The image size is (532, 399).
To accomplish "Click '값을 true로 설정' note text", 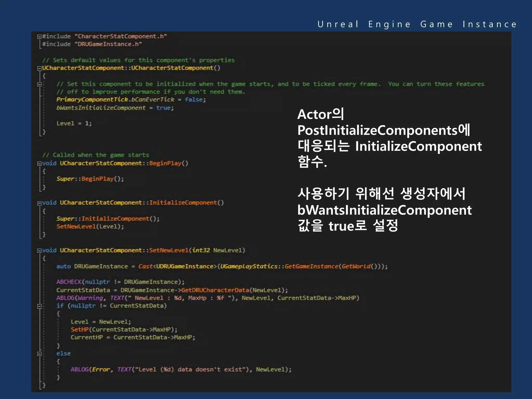I will click(x=348, y=226).
